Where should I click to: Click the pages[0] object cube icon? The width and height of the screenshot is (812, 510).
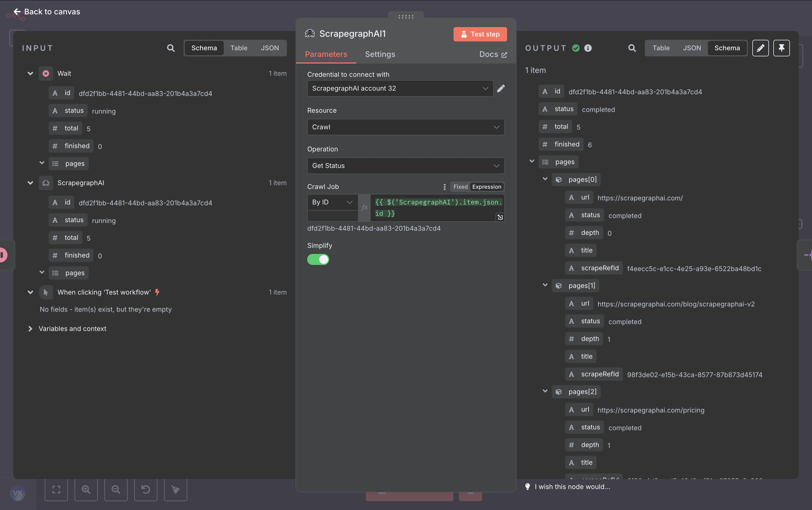coord(559,180)
